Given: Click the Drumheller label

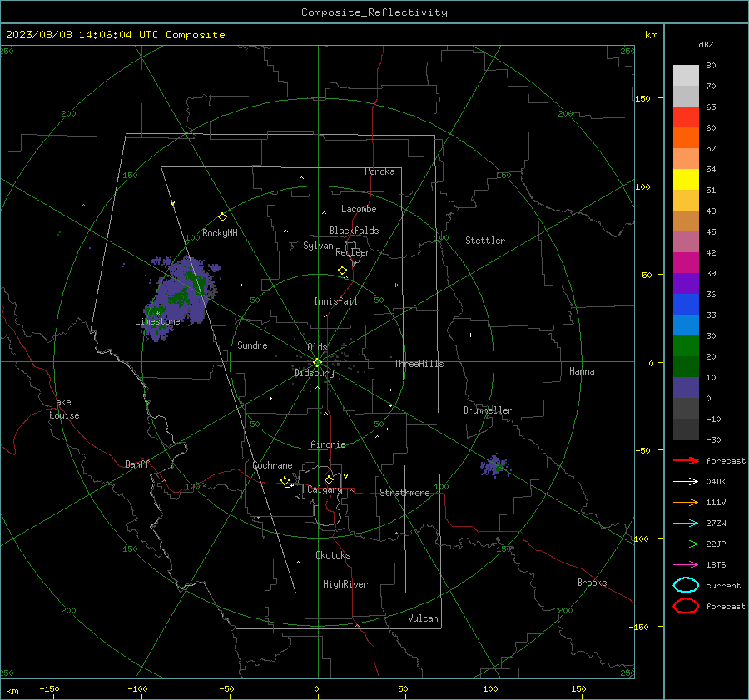Looking at the screenshot, I should tap(488, 410).
